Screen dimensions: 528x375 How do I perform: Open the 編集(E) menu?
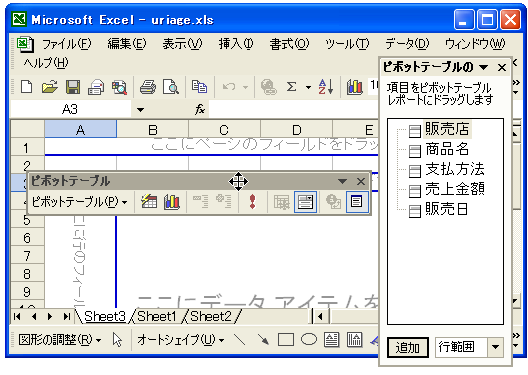pyautogui.click(x=127, y=44)
